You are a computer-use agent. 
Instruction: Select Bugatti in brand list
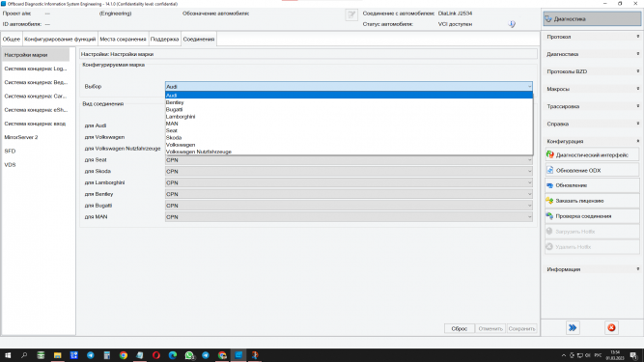point(349,110)
